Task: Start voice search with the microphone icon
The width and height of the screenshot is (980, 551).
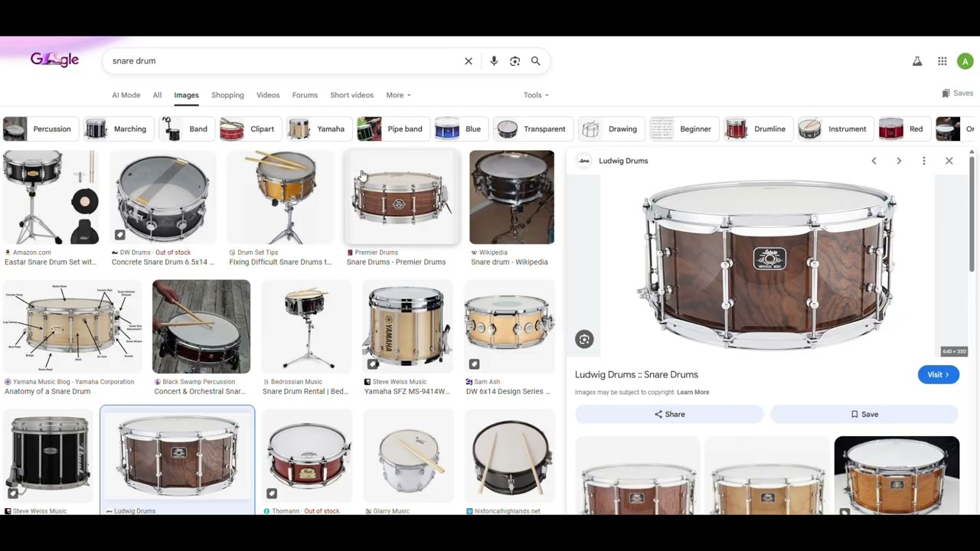Action: (494, 61)
